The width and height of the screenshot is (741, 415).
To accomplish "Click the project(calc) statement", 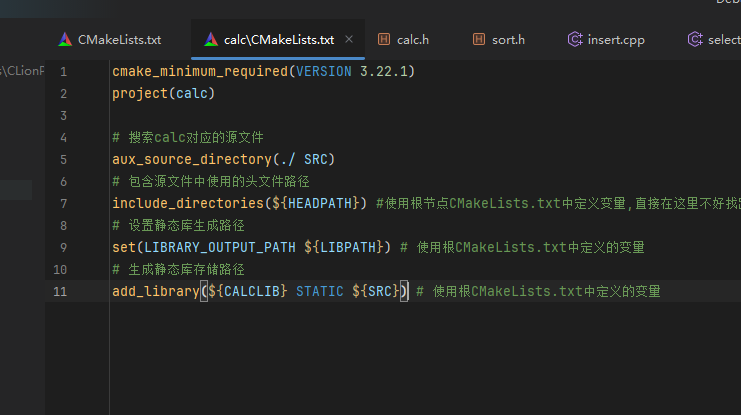I will (163, 94).
